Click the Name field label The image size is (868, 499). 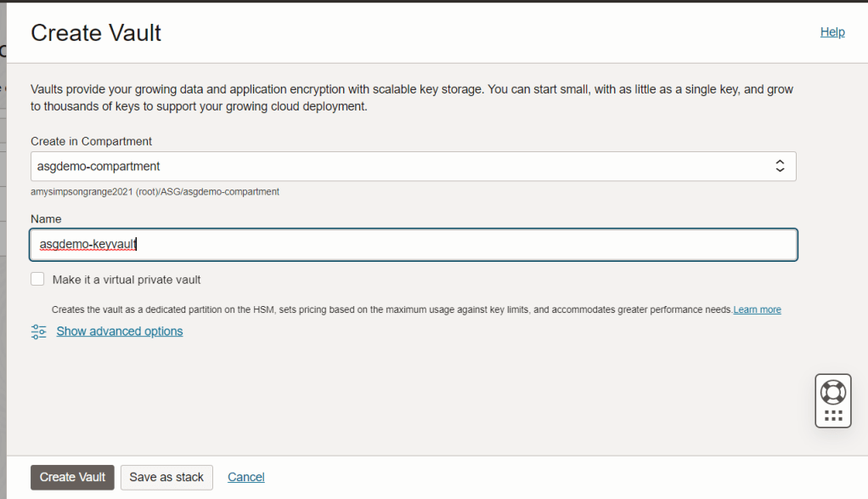(x=46, y=219)
